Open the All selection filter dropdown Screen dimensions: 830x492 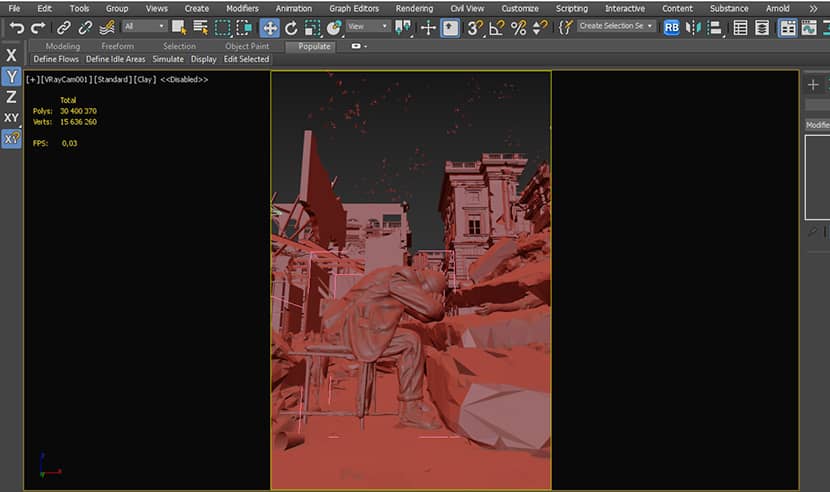click(x=145, y=26)
